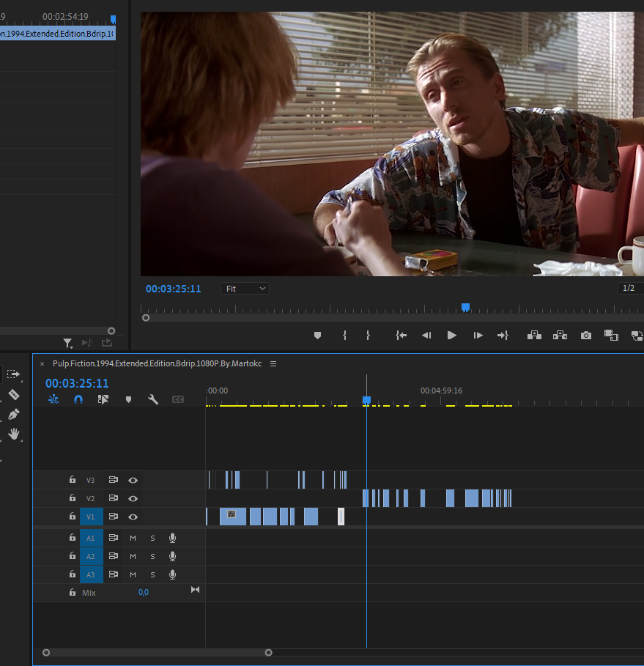Toggle V1 track visibility eye

pos(133,517)
